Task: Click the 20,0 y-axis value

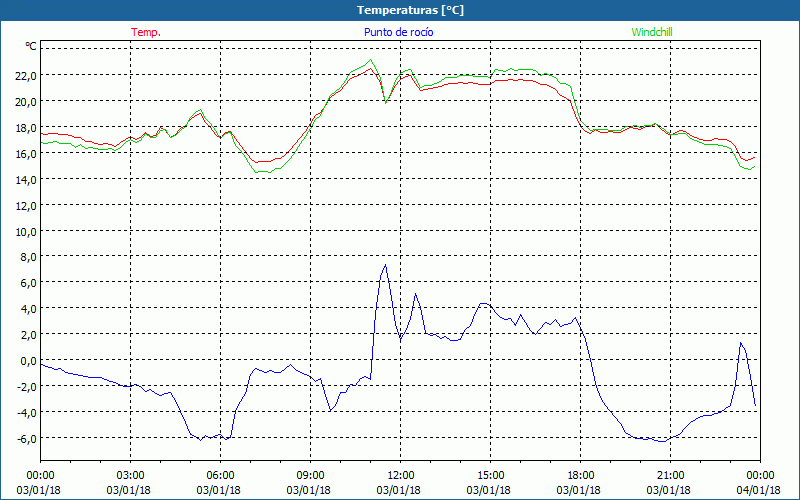Action: [x=26, y=102]
